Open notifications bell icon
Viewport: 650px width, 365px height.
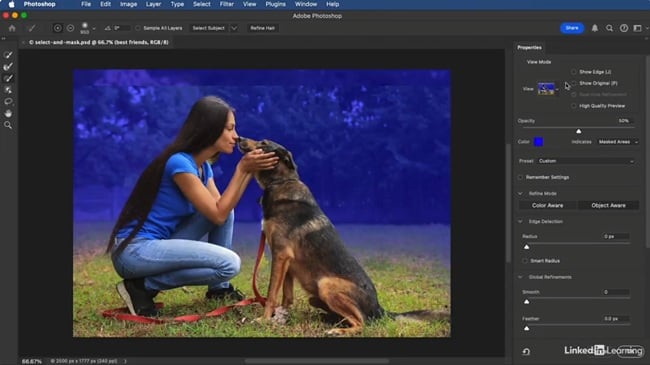point(595,28)
